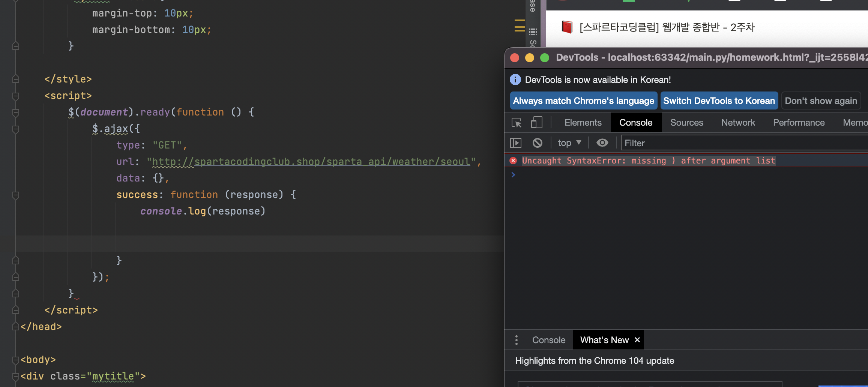Activate the inspect element picker in DevTools
The width and height of the screenshot is (868, 387).
[517, 123]
